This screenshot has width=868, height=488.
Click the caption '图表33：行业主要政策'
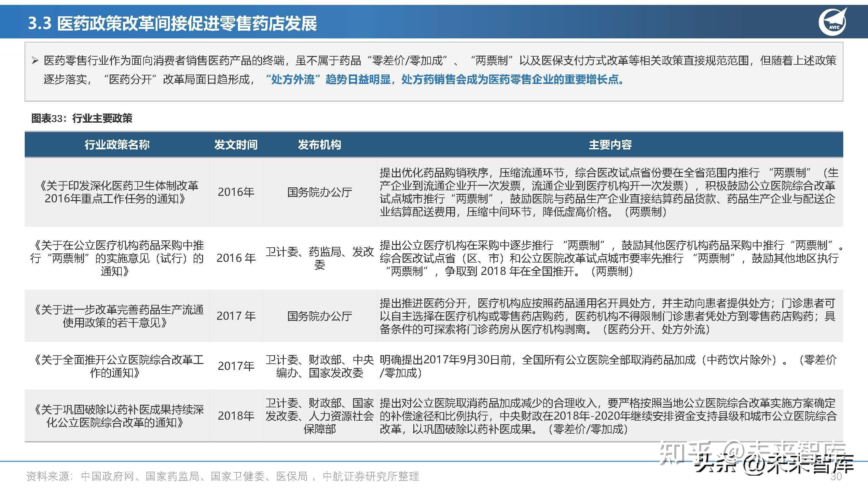pos(82,118)
